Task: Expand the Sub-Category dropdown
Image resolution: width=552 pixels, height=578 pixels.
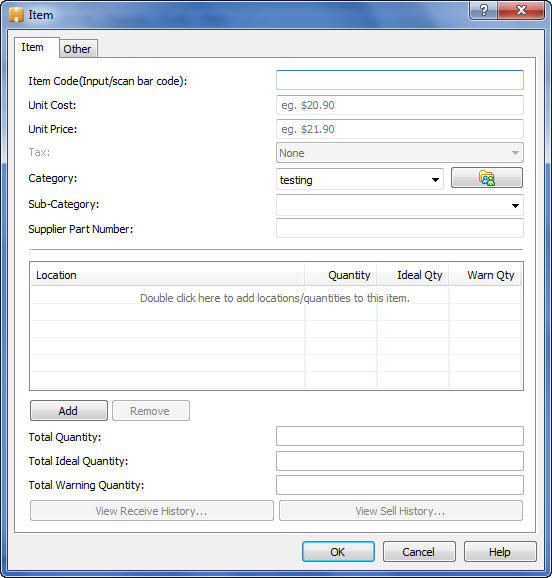Action: point(400,205)
